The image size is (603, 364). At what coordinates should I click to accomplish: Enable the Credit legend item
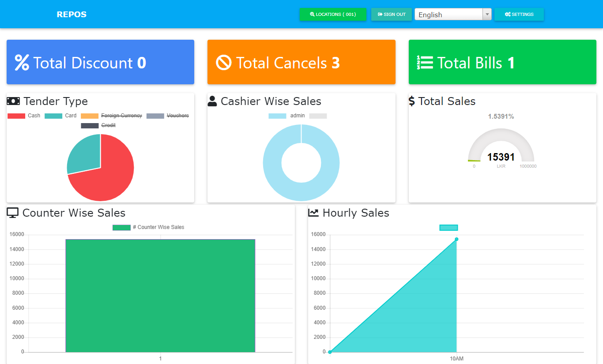point(98,125)
